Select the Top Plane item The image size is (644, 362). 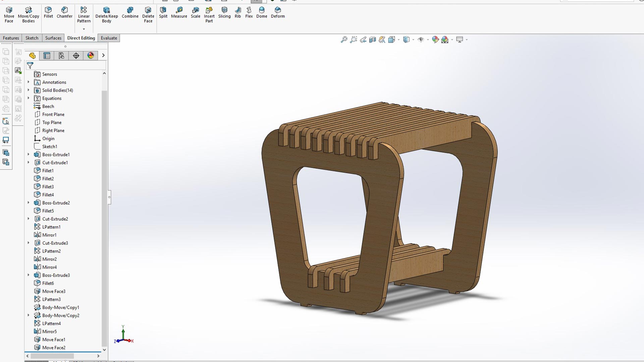point(48,122)
